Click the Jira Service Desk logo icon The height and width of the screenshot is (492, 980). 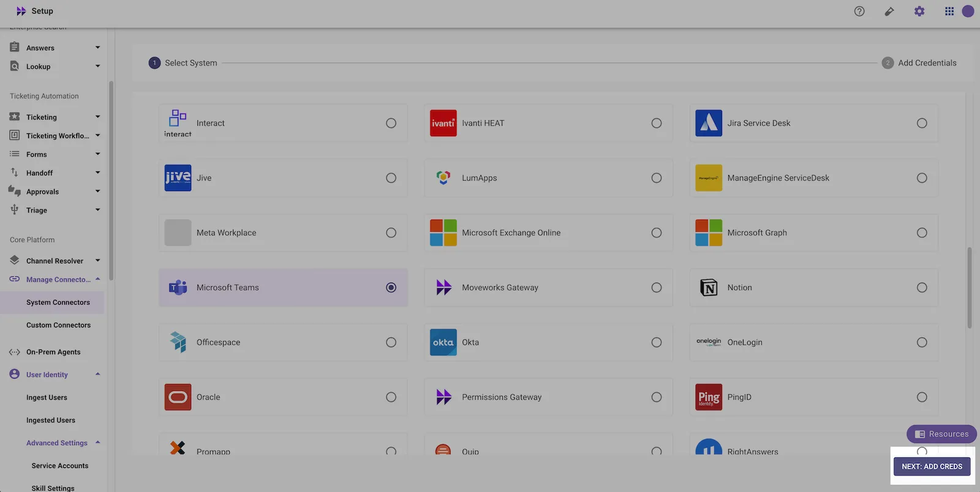point(709,123)
